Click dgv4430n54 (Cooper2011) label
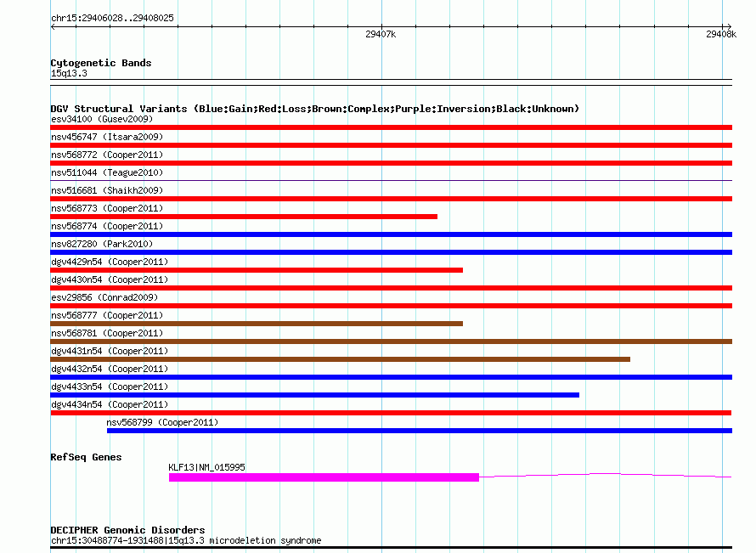Viewport: 756px width, 553px height. point(110,279)
